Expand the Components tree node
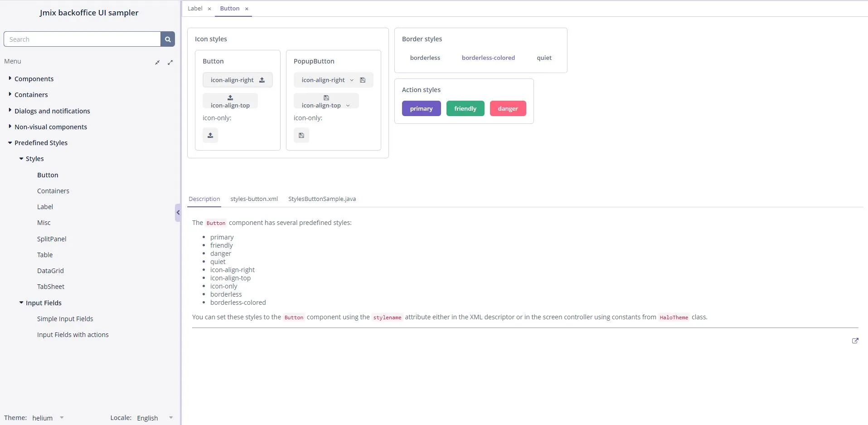This screenshot has width=868, height=425. [10, 78]
